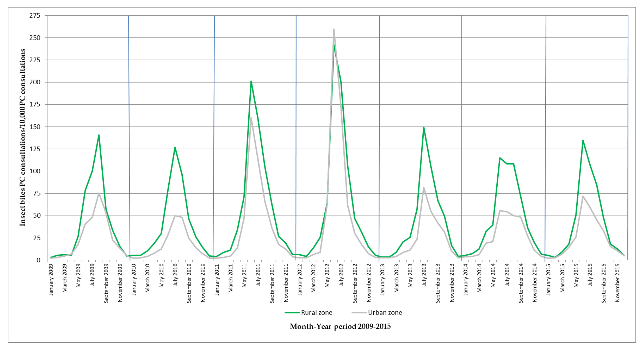The height and width of the screenshot is (350, 644).
Task: Click the 'November 2009' x-axis label
Action: click(x=120, y=283)
